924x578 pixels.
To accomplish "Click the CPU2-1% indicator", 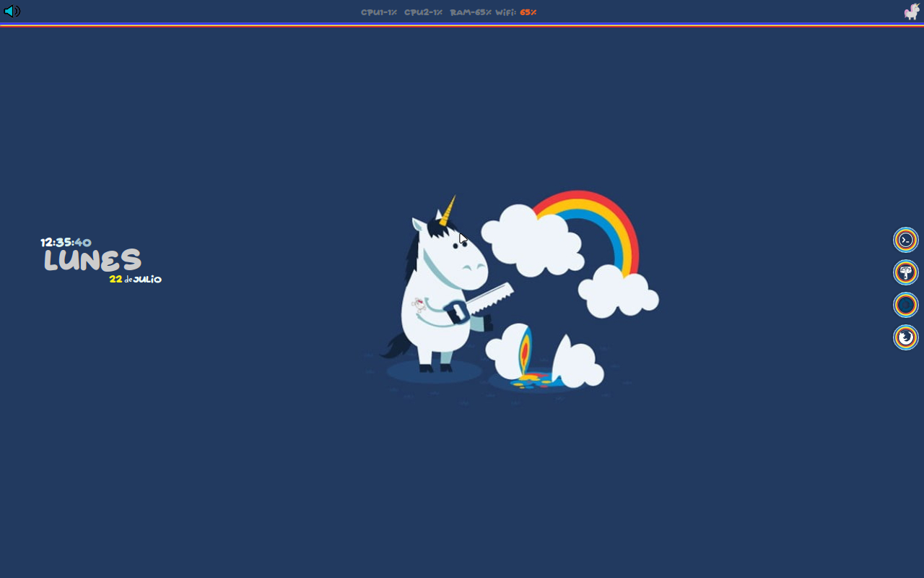I will coord(423,12).
